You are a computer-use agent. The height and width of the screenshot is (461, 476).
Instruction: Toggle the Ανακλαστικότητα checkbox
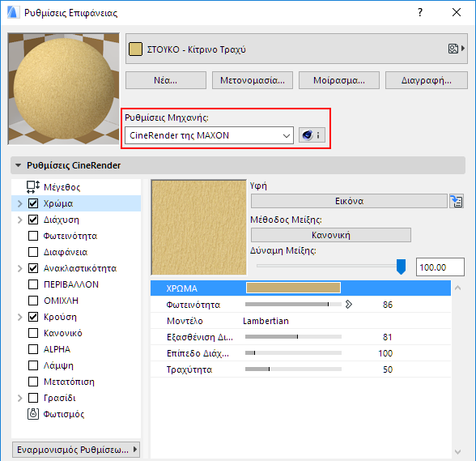33,268
